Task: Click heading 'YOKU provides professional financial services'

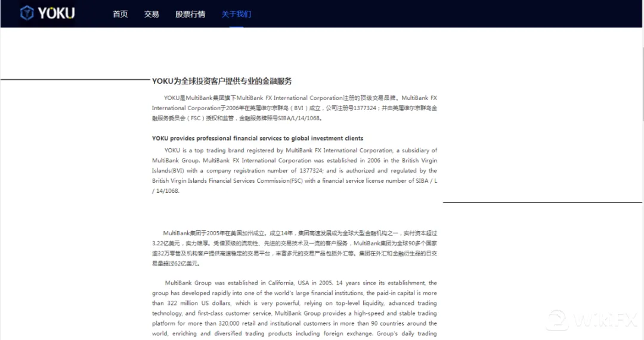Action: pyautogui.click(x=258, y=138)
